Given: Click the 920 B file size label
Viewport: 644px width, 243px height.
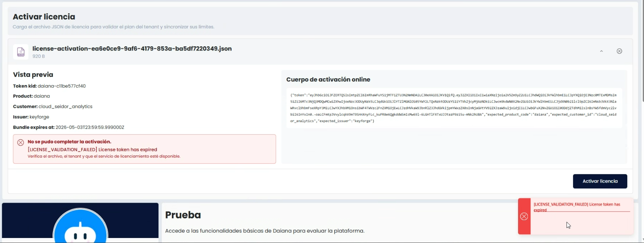Looking at the screenshot, I should [39, 56].
